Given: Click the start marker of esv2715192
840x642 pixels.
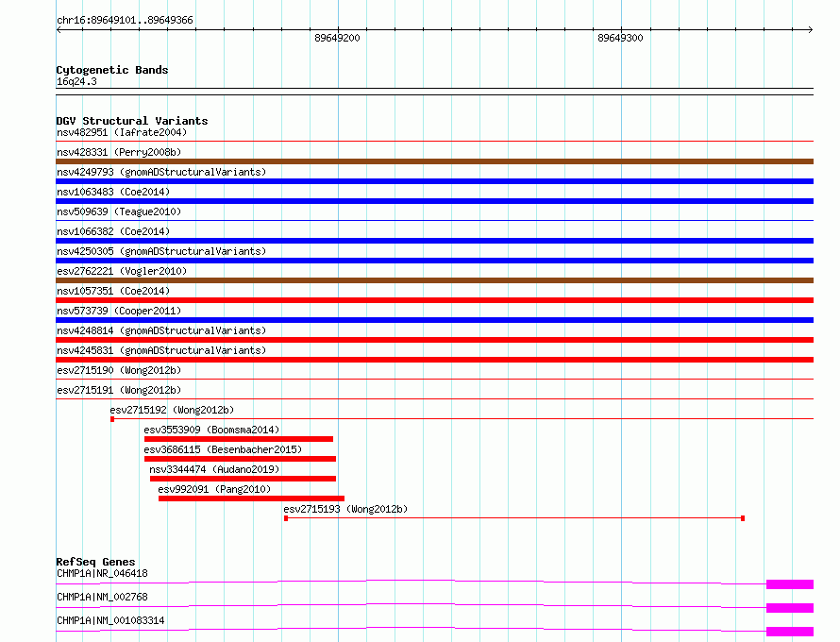Looking at the screenshot, I should 112,419.
